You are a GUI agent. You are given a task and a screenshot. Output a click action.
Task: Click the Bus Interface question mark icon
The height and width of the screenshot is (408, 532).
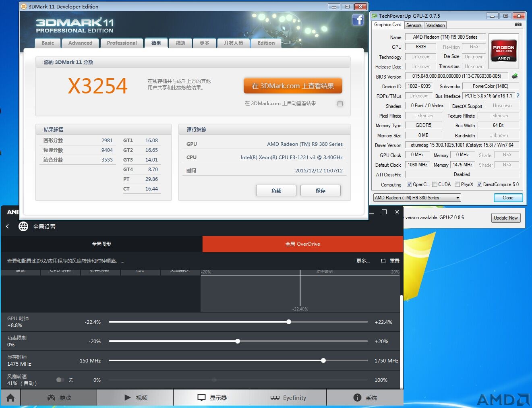518,96
